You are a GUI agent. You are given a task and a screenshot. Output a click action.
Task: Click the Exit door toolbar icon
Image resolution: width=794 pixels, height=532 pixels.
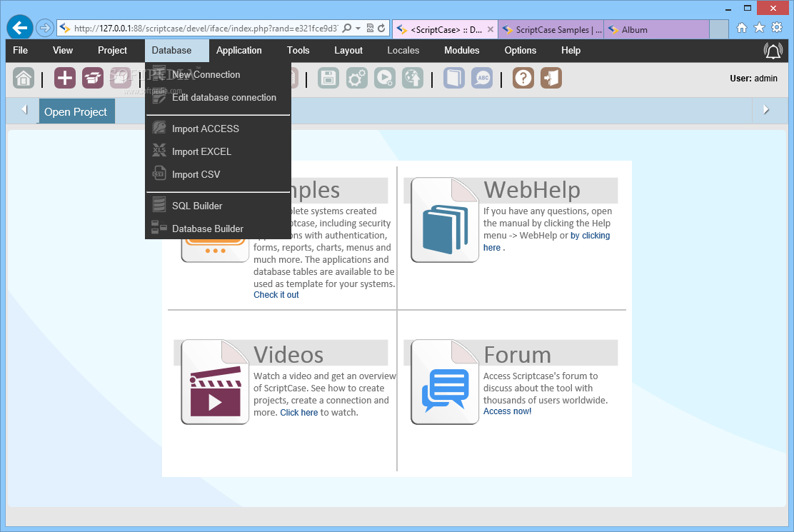click(551, 78)
